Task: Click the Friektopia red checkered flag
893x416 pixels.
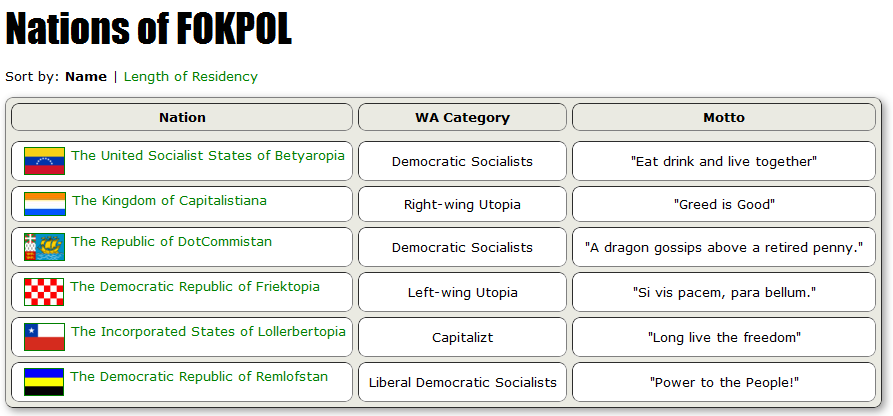Action: [x=44, y=292]
